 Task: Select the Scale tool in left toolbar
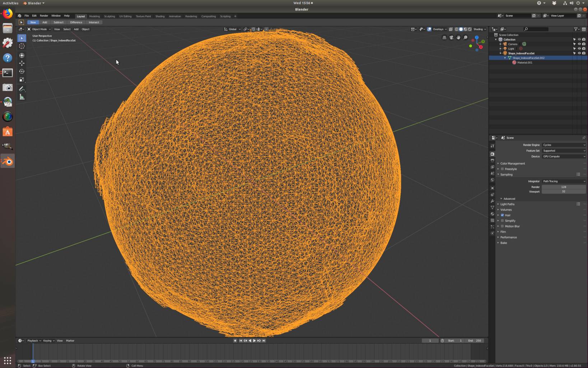pos(22,79)
